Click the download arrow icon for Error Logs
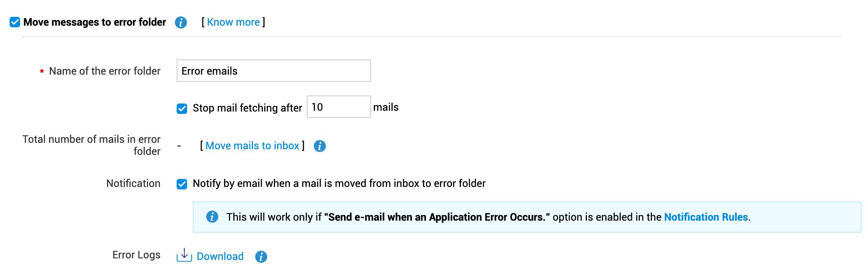868x272 pixels. (x=184, y=255)
